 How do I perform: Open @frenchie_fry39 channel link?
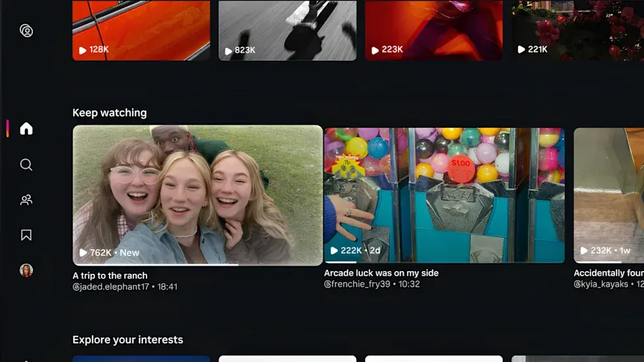[357, 284]
